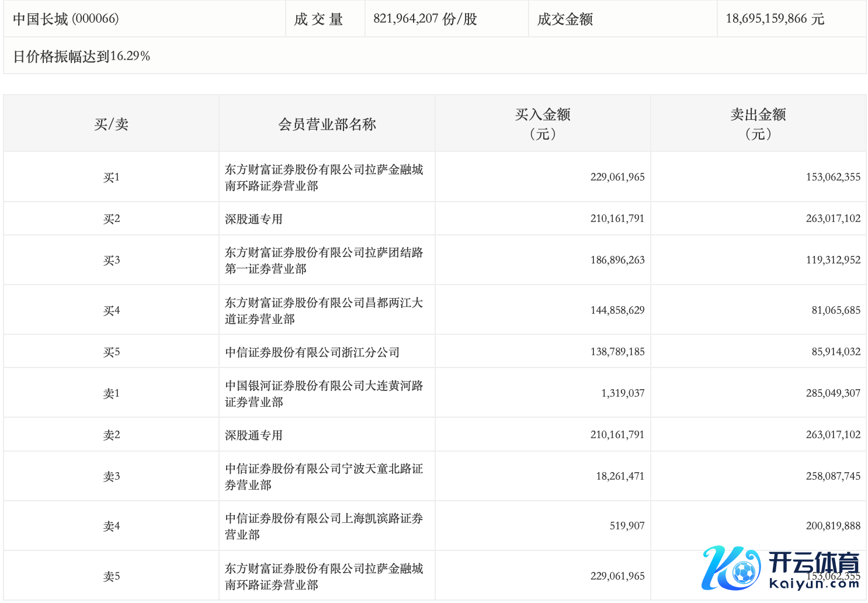Click the 卖出金额 (元) column header
The width and height of the screenshot is (868, 603).
coord(758,124)
